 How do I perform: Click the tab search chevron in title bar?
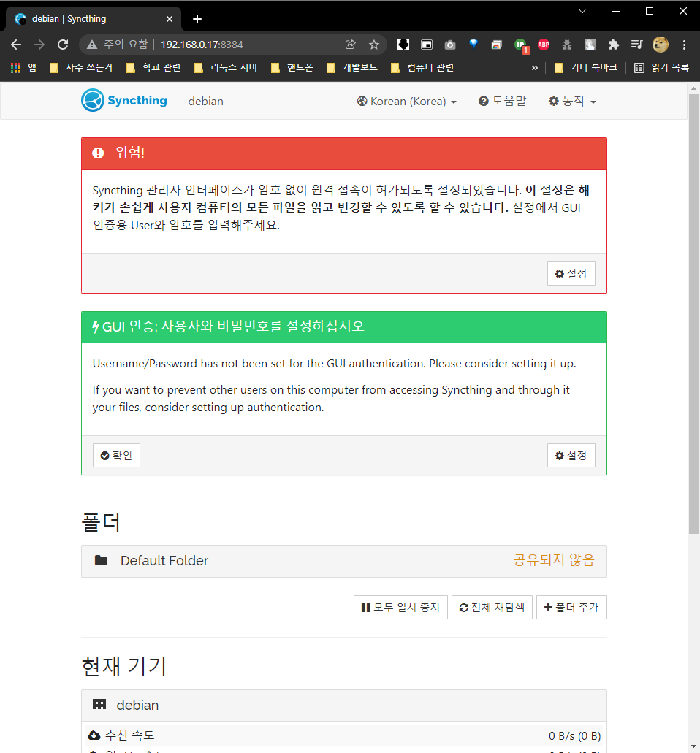pos(582,11)
